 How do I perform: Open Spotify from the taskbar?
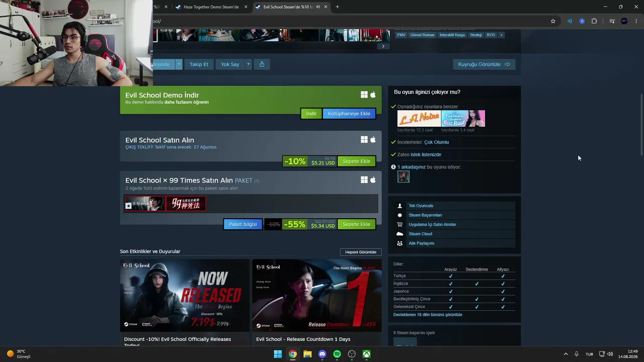[337, 354]
